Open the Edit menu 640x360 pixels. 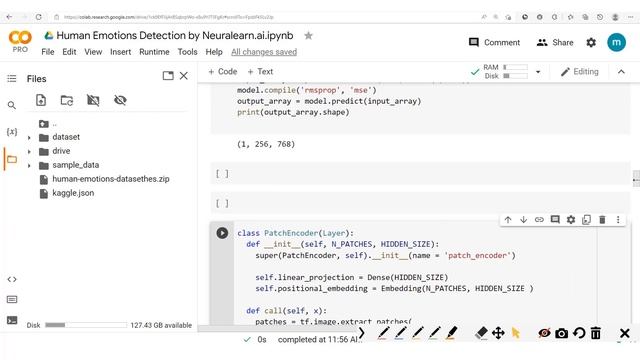click(x=69, y=52)
